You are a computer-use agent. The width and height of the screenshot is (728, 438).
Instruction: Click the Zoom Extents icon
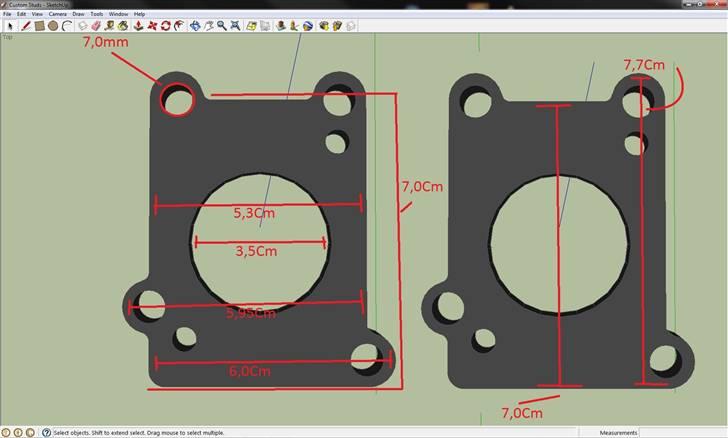click(x=235, y=26)
